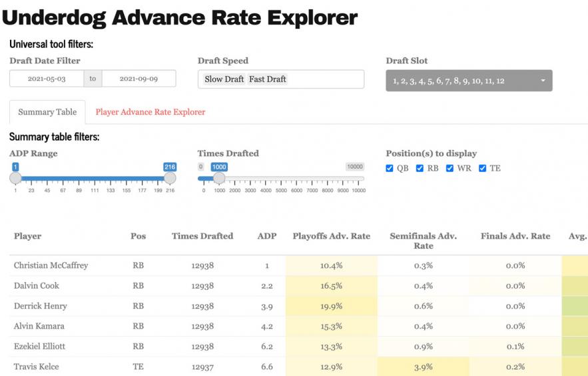Click the ADP Range left slider handle
The height and width of the screenshot is (376, 588).
point(15,178)
